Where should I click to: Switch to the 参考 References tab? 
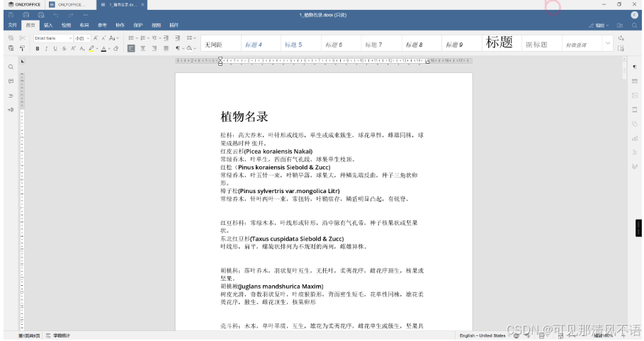(102, 25)
